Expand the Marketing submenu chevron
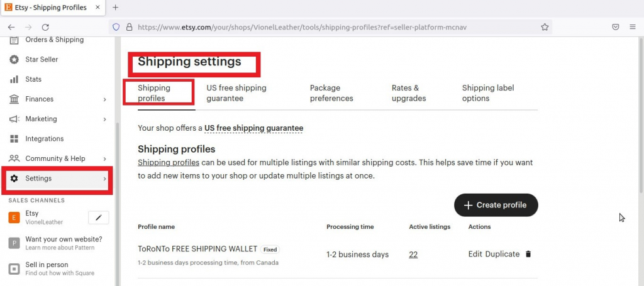Viewport: 644px width, 286px height. point(105,119)
